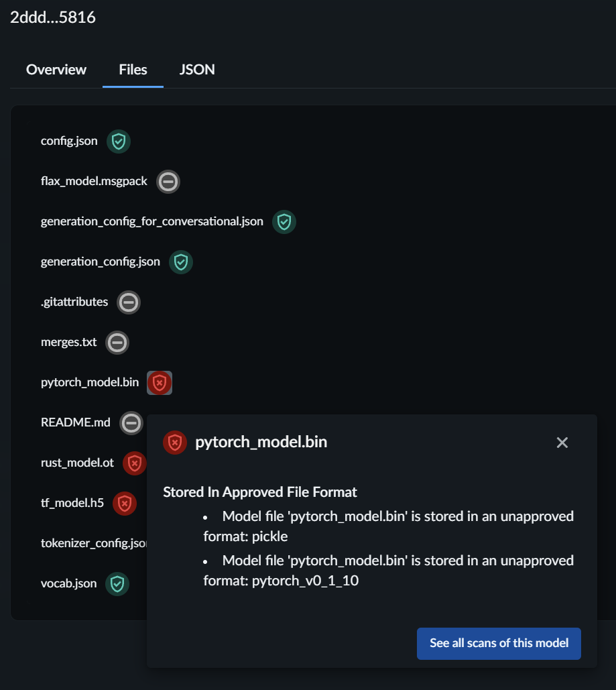This screenshot has width=616, height=690.
Task: Click the skipped status icon beside .gitattributes
Action: tap(128, 302)
